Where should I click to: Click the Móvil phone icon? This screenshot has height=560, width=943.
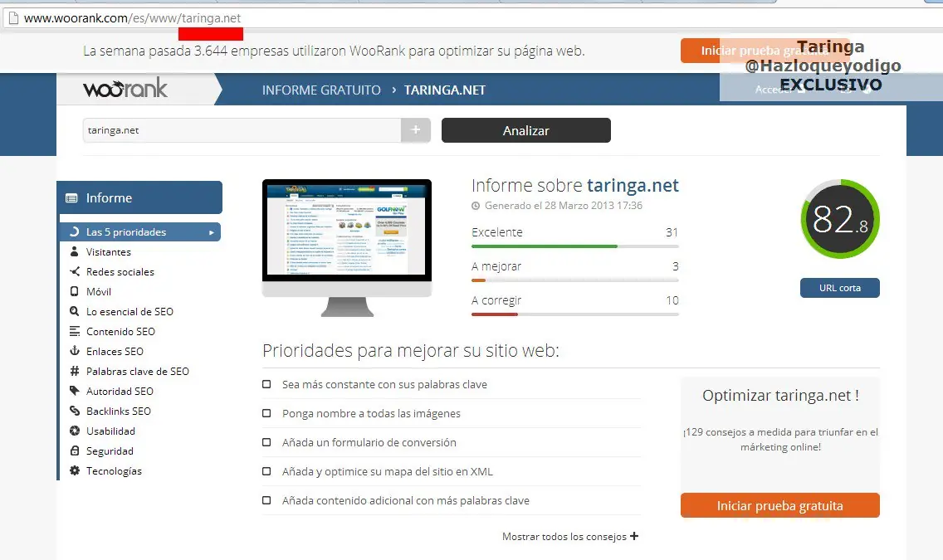[75, 291]
